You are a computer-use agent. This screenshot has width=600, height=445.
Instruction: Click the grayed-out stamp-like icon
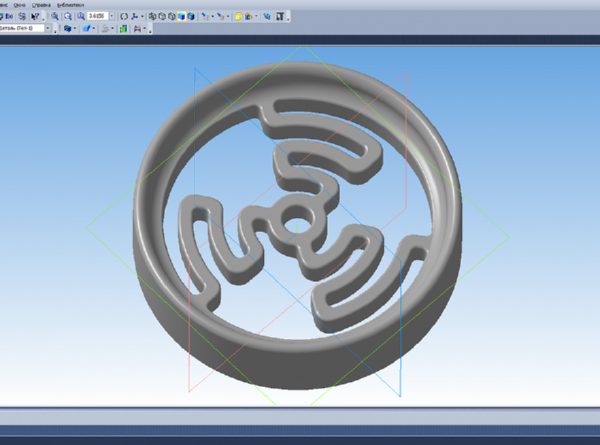(x=105, y=28)
